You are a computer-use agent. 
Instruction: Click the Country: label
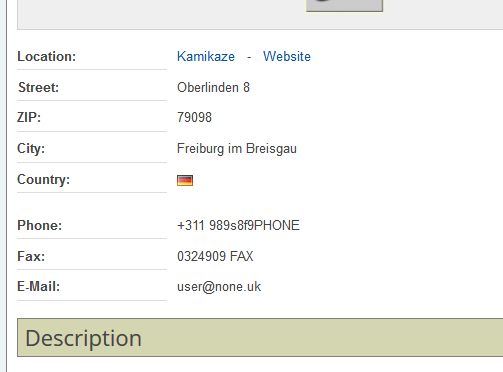(44, 180)
